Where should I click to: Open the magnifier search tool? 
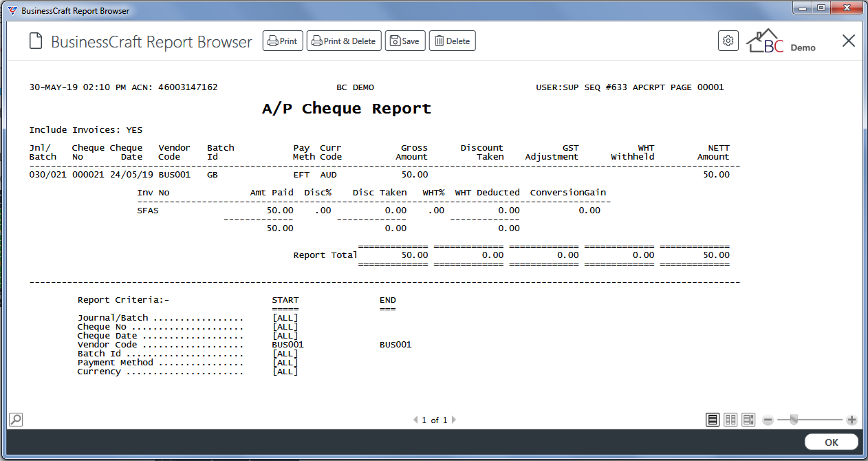click(16, 419)
